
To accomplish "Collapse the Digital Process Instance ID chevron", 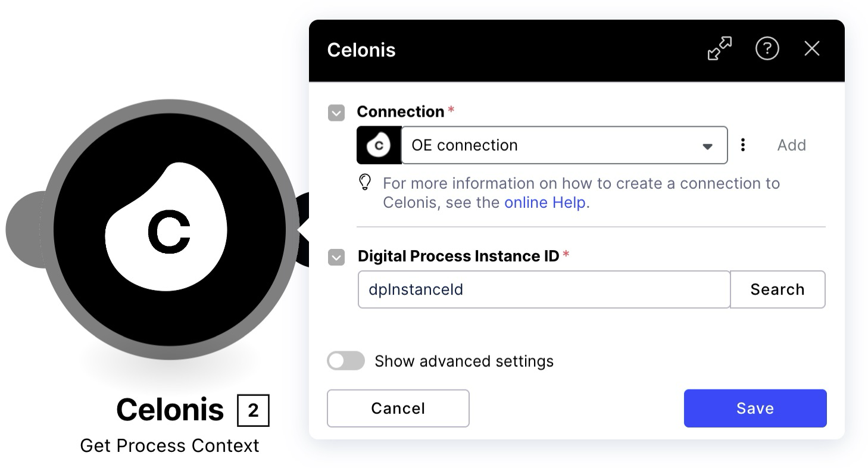I will [336, 257].
